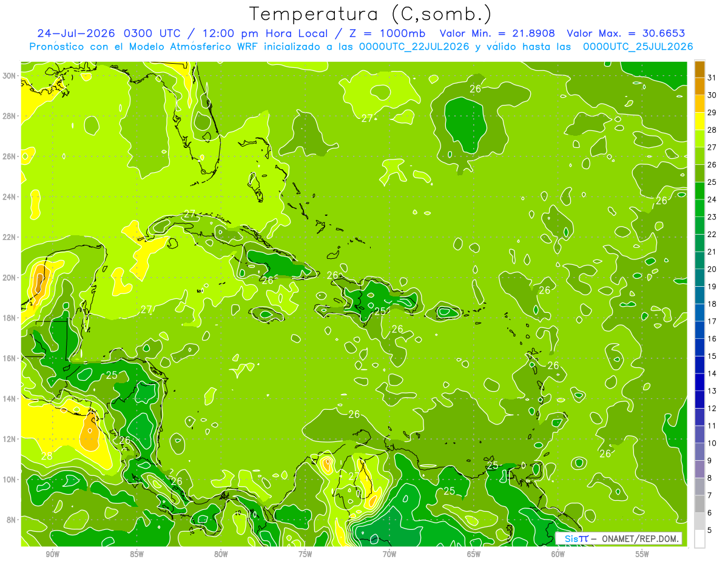
Task: Click the 30N latitude axis label
Action: [x=10, y=75]
